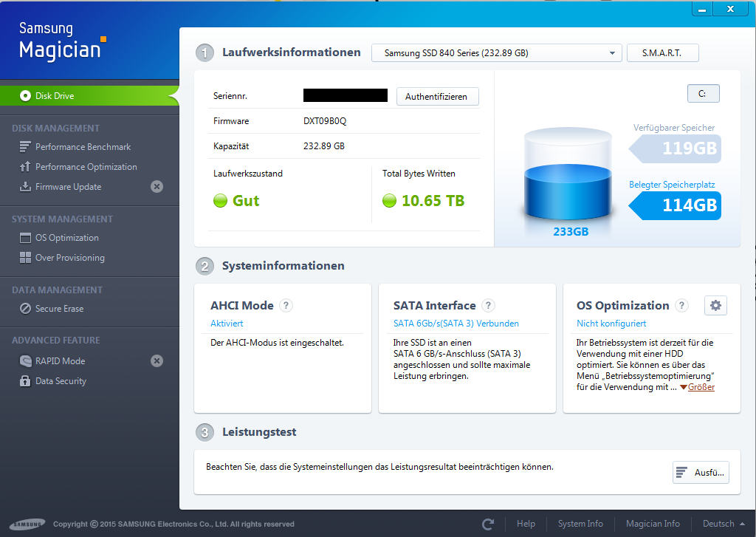
Task: Click the Disk Drive circle icon
Action: coord(25,95)
